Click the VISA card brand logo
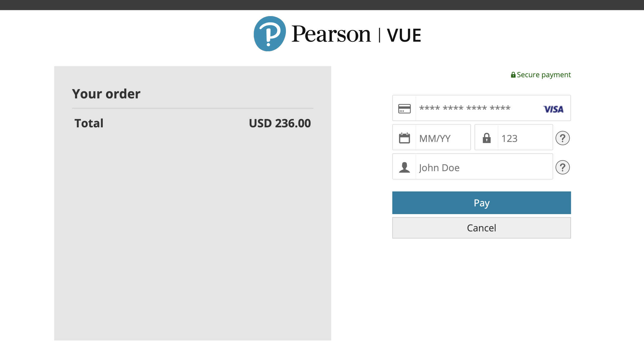Image resolution: width=644 pixels, height=362 pixels. tap(553, 109)
